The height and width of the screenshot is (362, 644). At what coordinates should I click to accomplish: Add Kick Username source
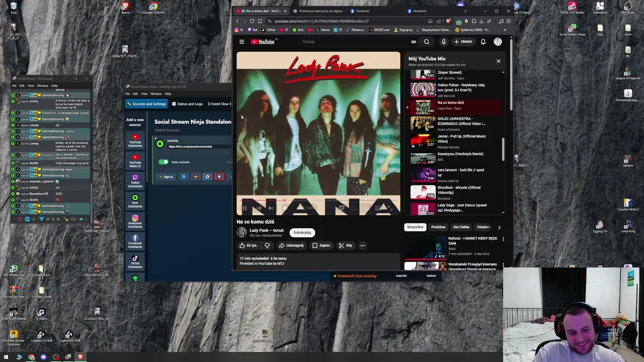click(135, 202)
